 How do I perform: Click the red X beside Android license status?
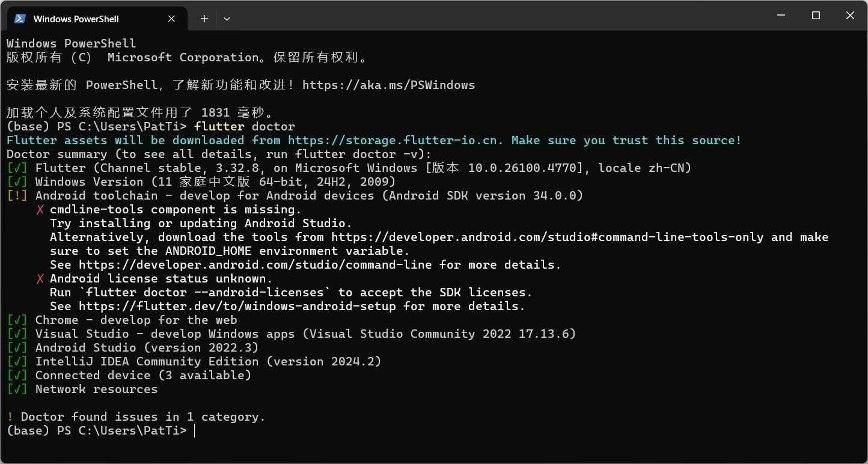click(40, 279)
